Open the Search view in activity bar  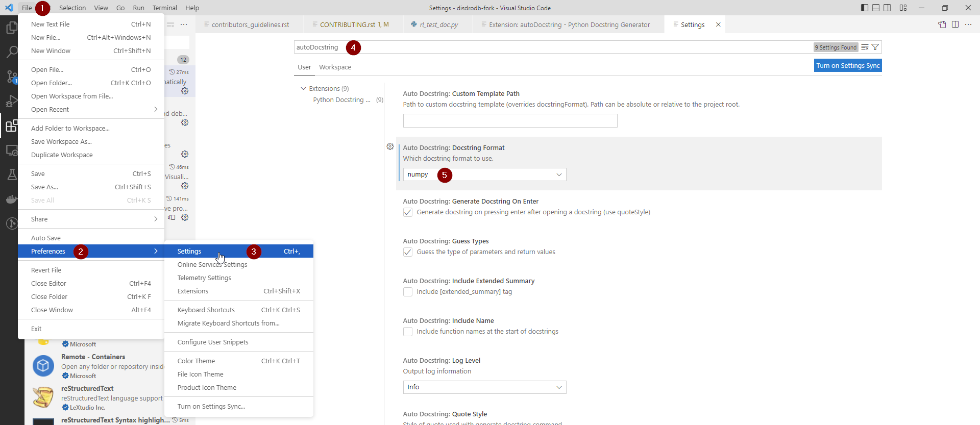click(11, 52)
